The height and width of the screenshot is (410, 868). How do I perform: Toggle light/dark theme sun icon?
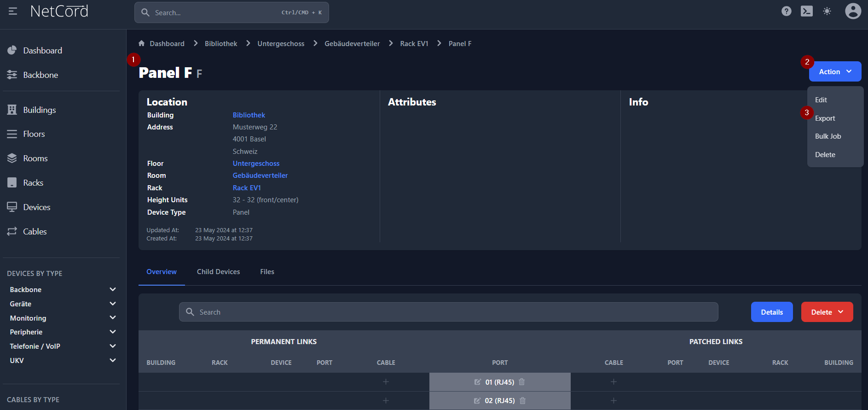coord(827,12)
